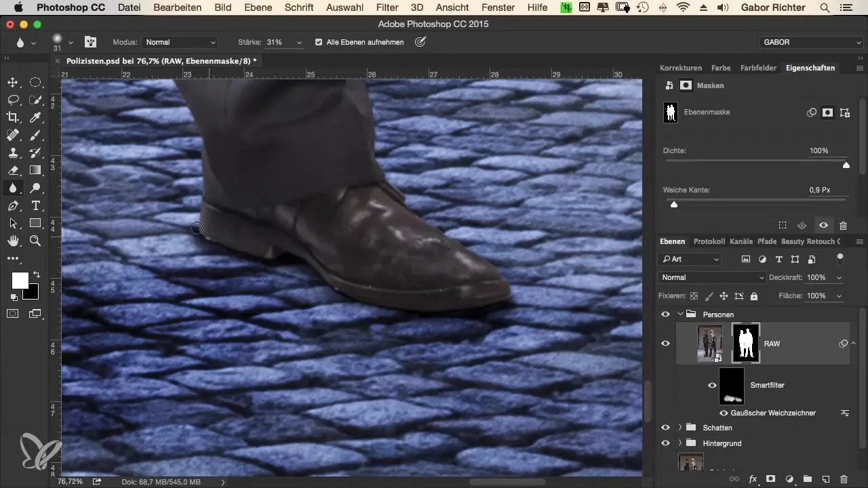Select the Crop tool
The image size is (868, 488).
click(x=13, y=118)
